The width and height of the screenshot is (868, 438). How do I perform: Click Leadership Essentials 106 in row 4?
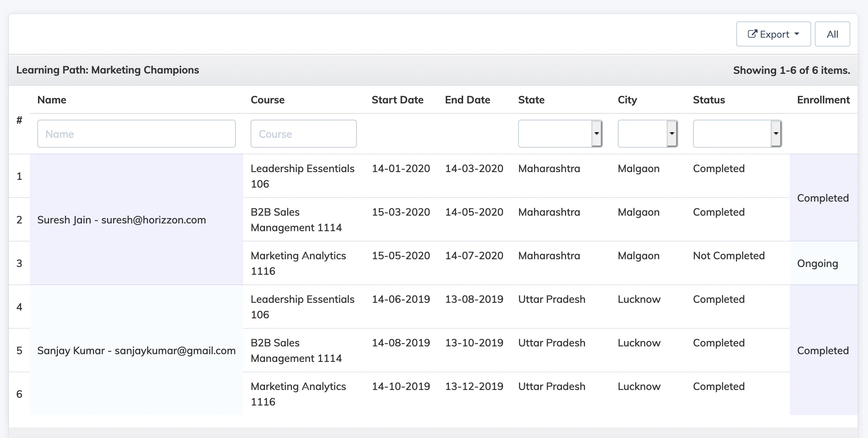click(303, 307)
